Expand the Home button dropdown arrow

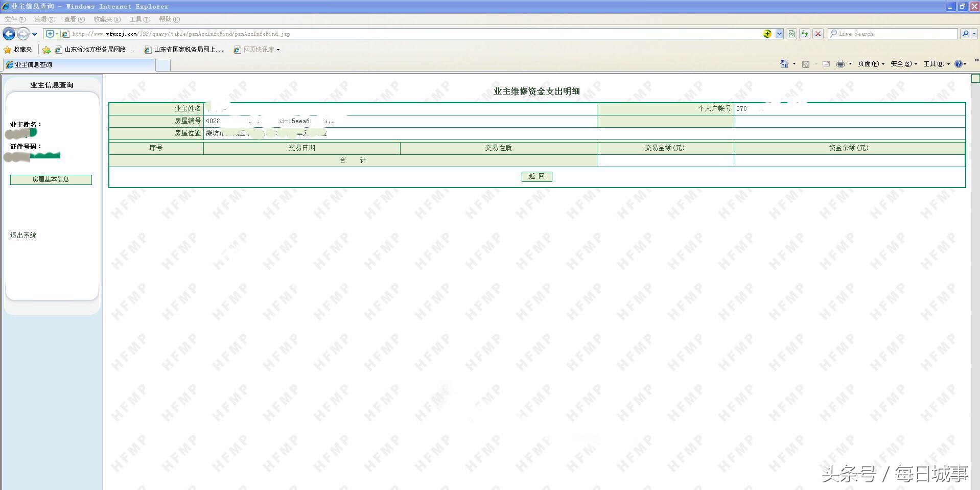pos(794,64)
